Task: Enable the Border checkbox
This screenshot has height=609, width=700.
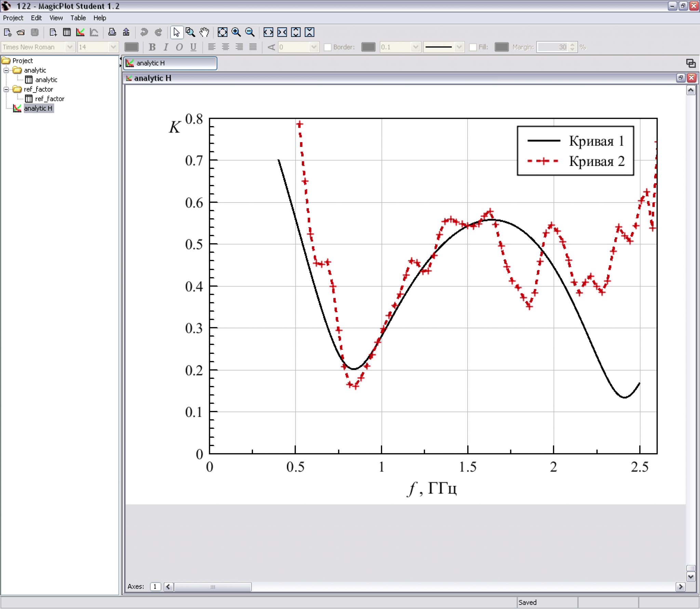Action: [327, 47]
